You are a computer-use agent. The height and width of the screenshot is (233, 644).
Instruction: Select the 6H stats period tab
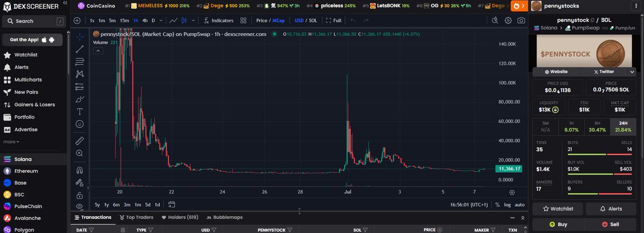tap(598, 126)
